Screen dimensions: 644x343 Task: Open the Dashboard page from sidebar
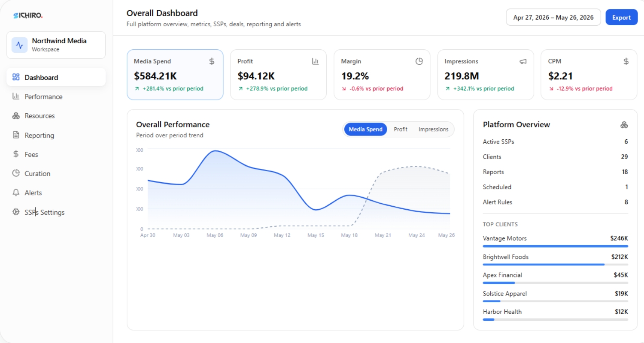(x=56, y=77)
